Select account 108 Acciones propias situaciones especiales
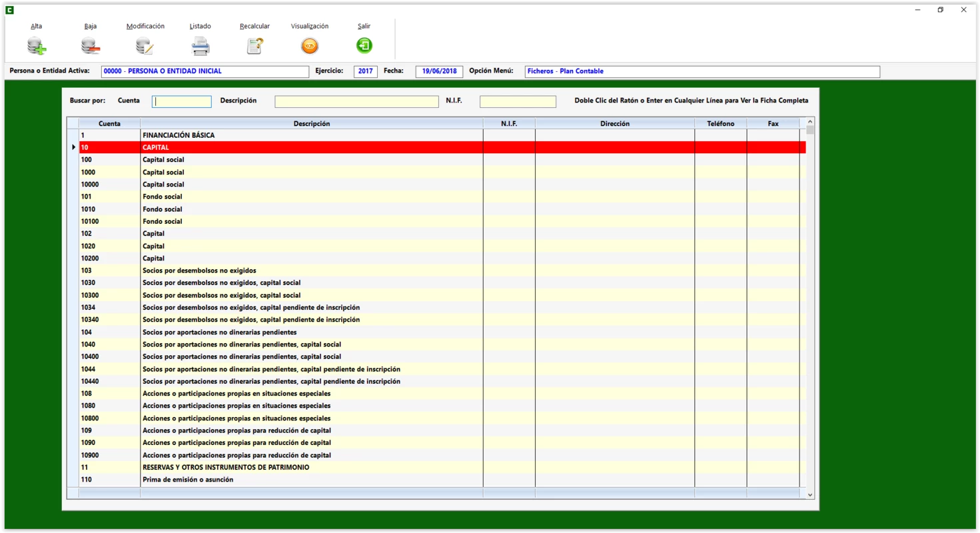 click(442, 394)
